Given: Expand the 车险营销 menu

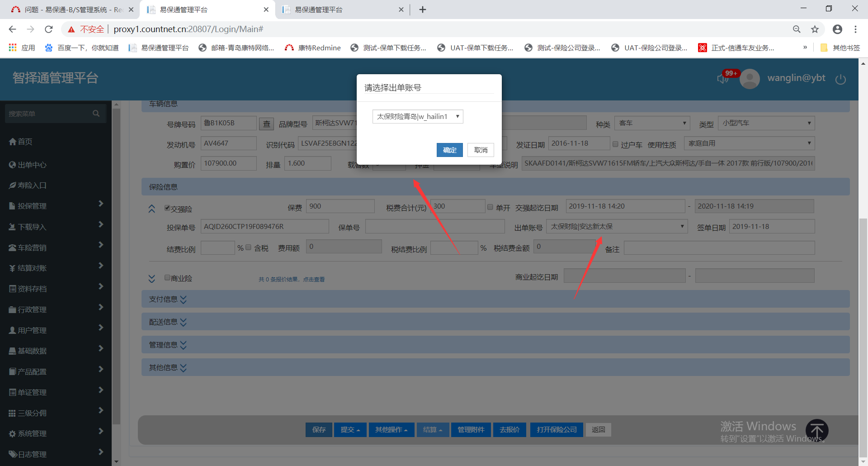Looking at the screenshot, I should pyautogui.click(x=56, y=247).
